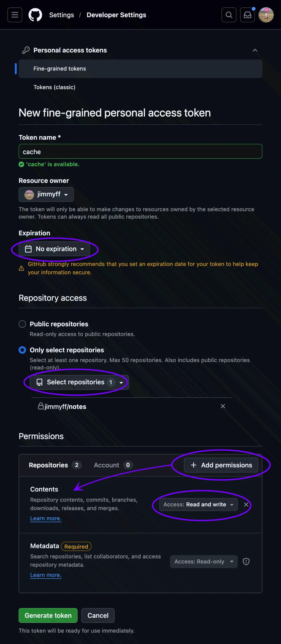Open Learn more under Metadata
Viewport: 281px width, 644px height.
pos(46,575)
